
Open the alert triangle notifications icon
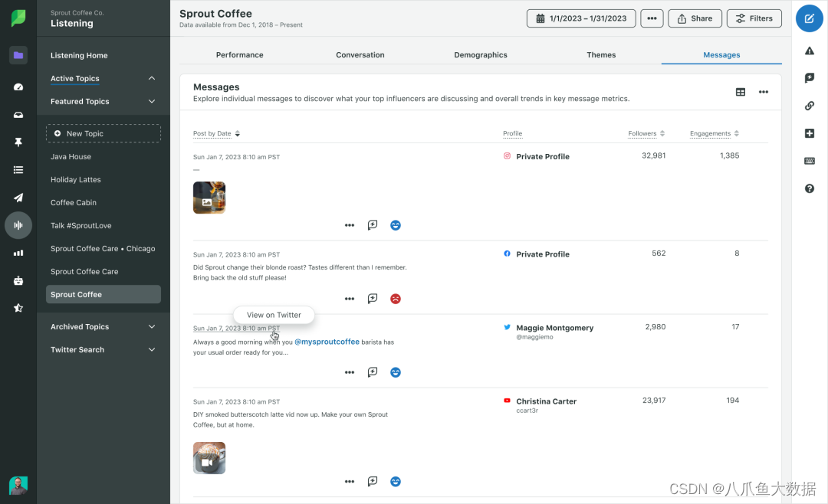coord(809,51)
